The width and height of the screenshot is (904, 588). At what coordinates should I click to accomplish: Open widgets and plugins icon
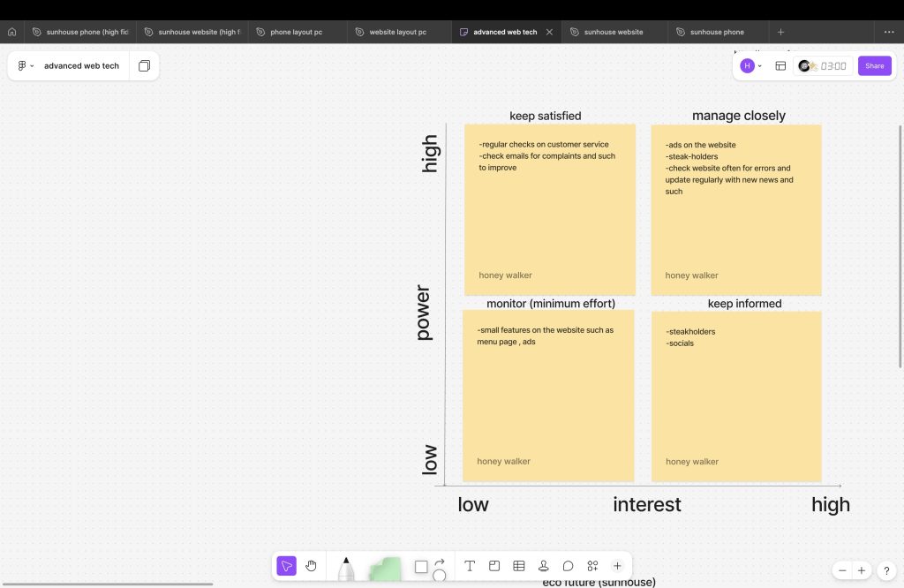coord(593,566)
